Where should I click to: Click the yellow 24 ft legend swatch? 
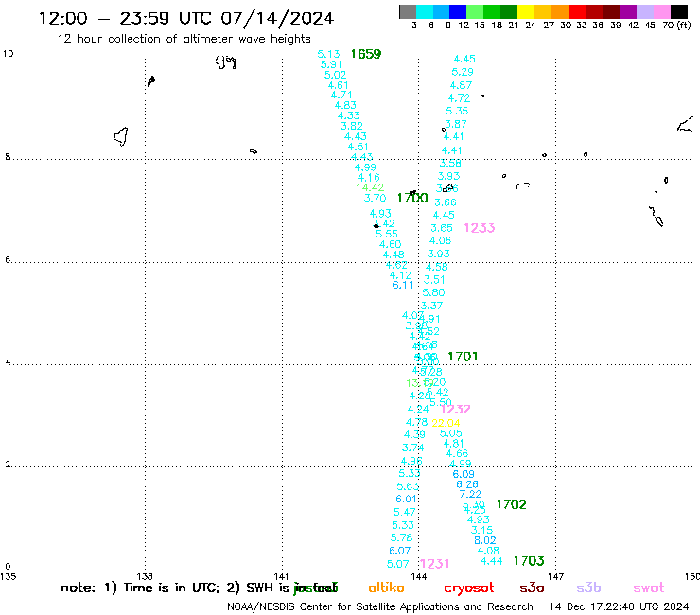point(526,11)
